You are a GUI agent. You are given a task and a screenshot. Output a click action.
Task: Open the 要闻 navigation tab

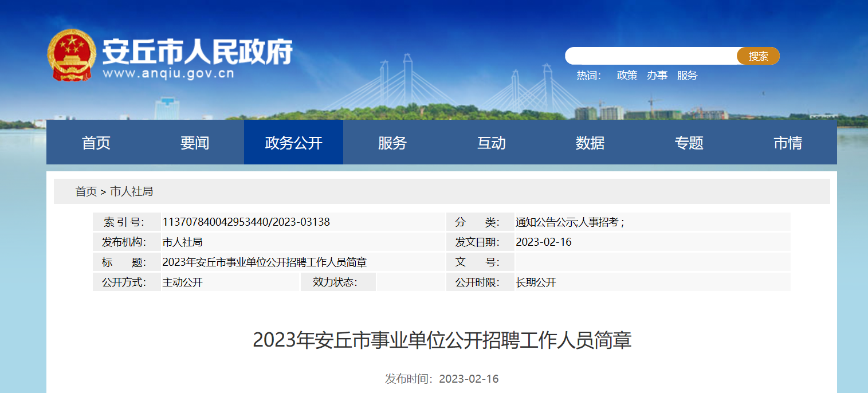(x=195, y=143)
